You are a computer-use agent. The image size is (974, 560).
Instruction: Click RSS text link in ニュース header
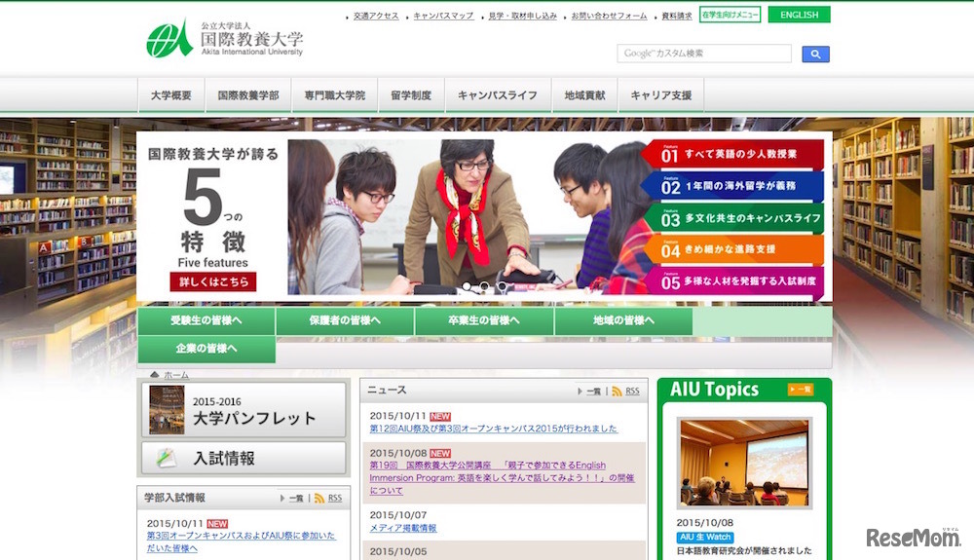pyautogui.click(x=632, y=392)
